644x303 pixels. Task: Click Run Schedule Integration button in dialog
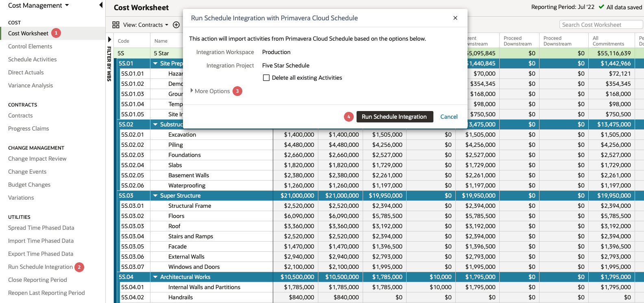click(394, 117)
